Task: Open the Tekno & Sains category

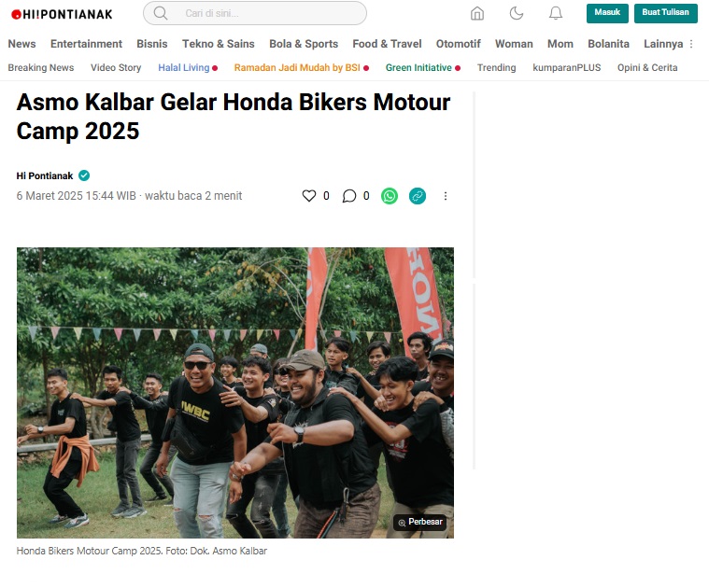Action: (219, 44)
